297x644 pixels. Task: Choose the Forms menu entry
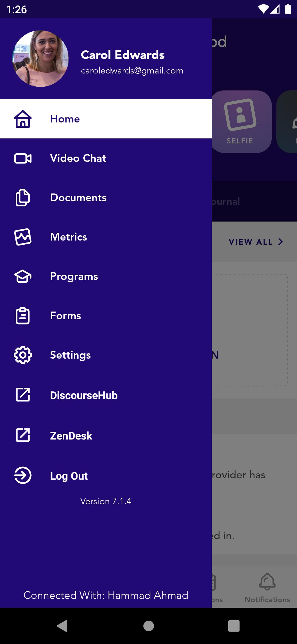pyautogui.click(x=106, y=316)
